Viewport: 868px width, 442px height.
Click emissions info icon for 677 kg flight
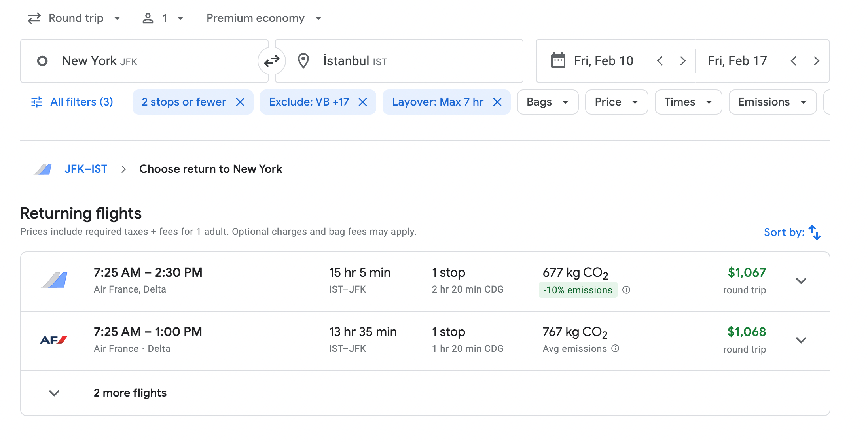626,290
